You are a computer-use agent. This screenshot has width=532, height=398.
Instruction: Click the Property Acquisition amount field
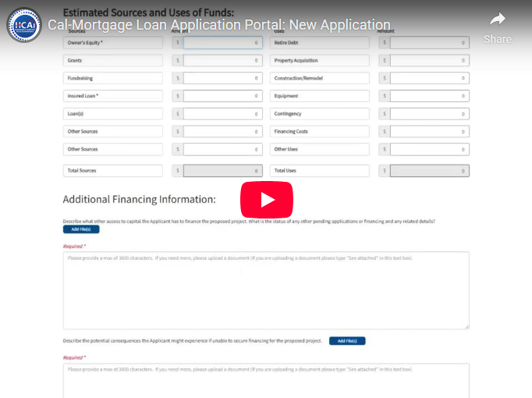click(x=430, y=60)
